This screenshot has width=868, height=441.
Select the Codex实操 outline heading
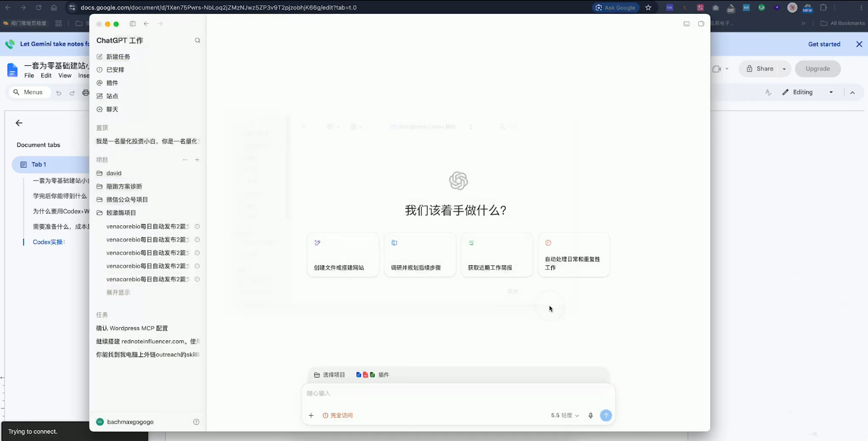tap(49, 242)
